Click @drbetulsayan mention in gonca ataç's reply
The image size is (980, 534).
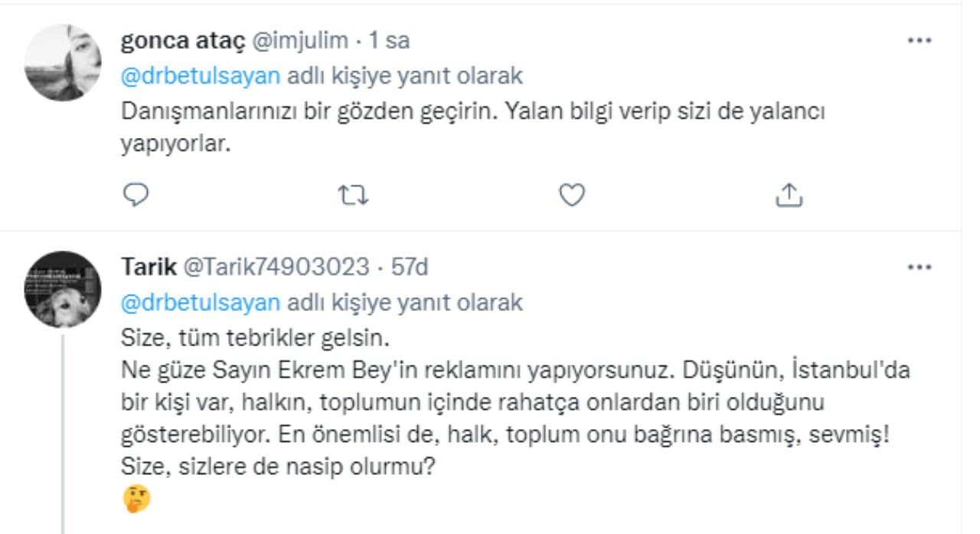[201, 76]
